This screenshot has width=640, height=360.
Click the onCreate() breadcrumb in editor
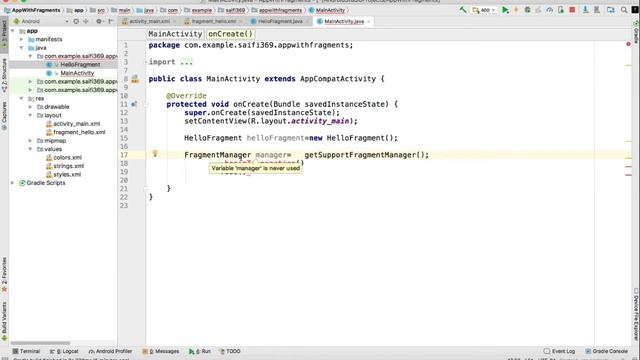[x=231, y=34]
